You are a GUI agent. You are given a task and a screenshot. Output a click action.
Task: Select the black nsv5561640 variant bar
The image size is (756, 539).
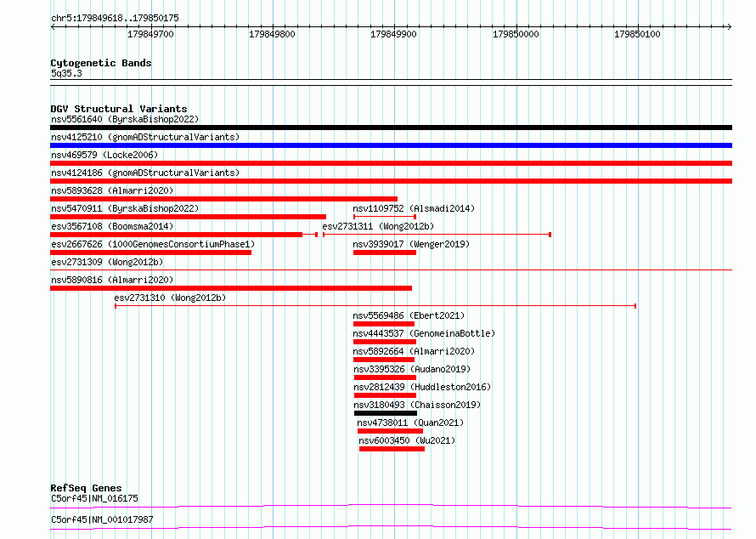pyautogui.click(x=391, y=128)
